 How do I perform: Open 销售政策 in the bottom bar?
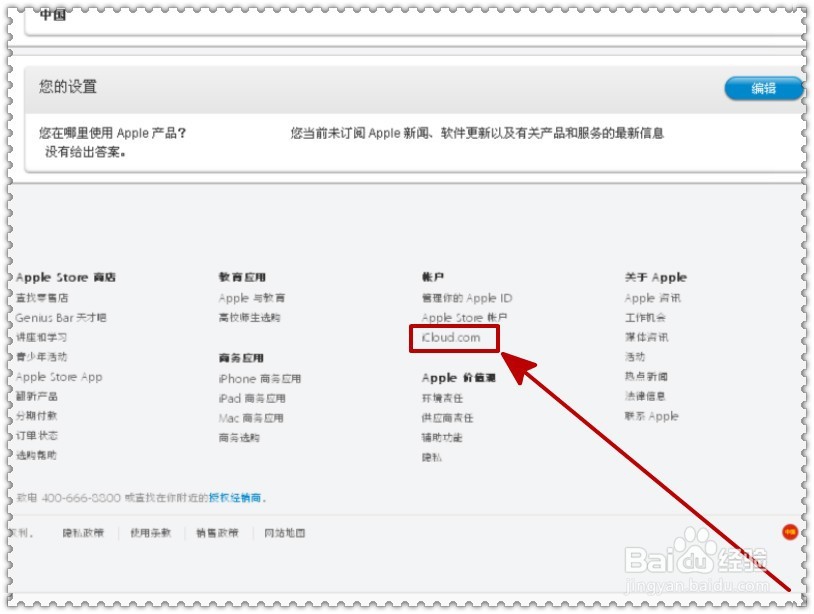[x=217, y=533]
